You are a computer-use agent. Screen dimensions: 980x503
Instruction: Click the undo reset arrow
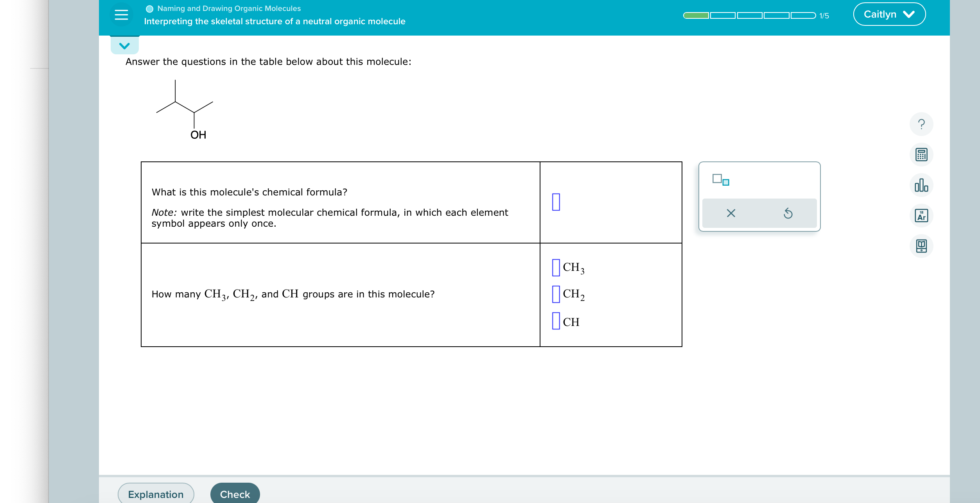(x=788, y=213)
